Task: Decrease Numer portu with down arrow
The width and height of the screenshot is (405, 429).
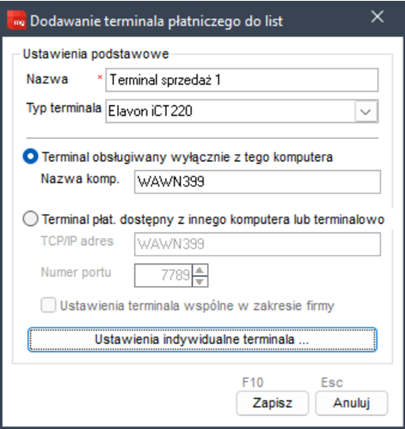Action: (200, 281)
